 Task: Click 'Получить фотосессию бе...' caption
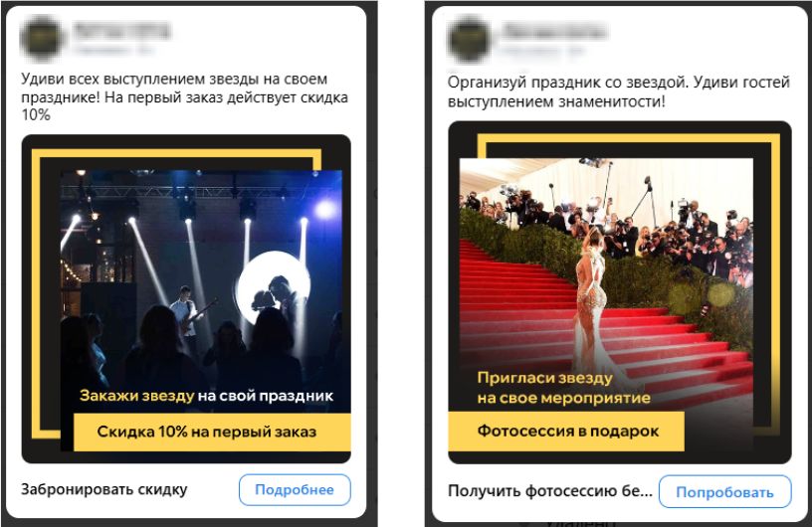(550, 491)
